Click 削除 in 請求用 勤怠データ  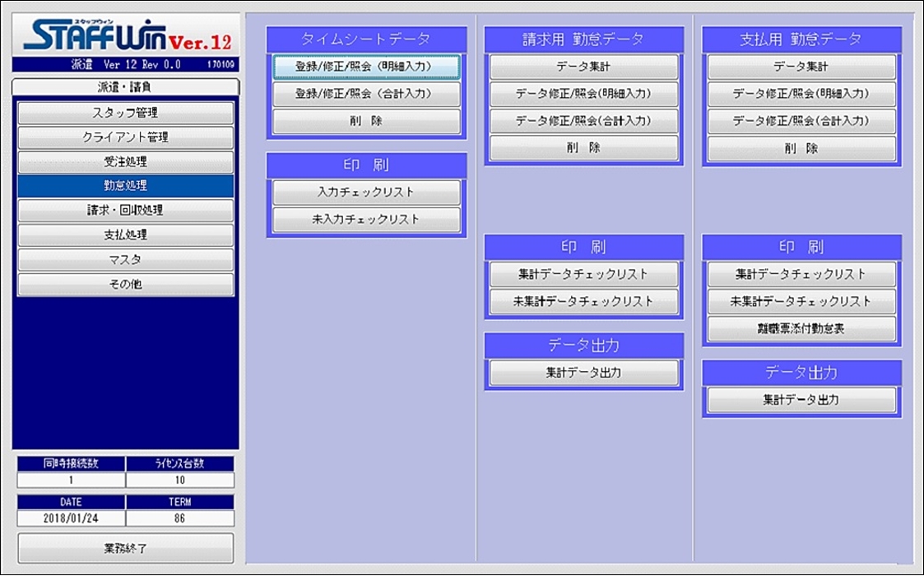pyautogui.click(x=584, y=149)
